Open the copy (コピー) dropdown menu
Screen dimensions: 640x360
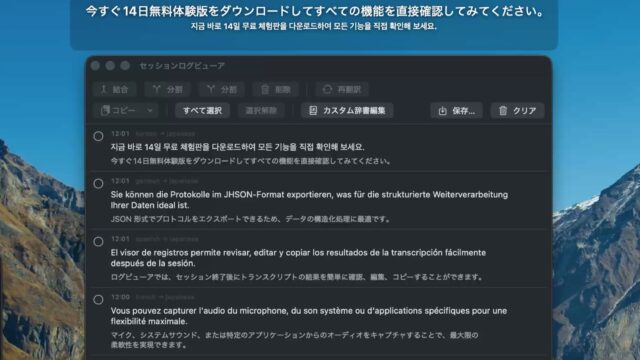click(125, 111)
